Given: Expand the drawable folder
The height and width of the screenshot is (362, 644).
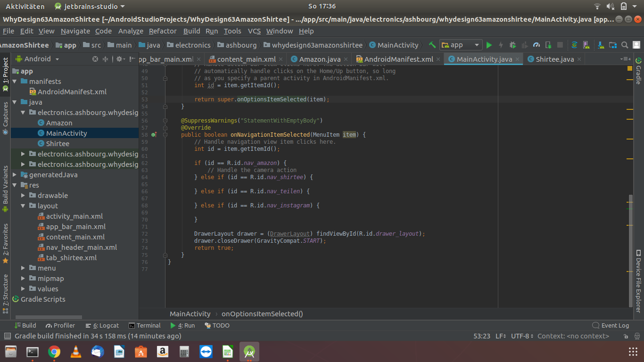Looking at the screenshot, I should pyautogui.click(x=23, y=196).
